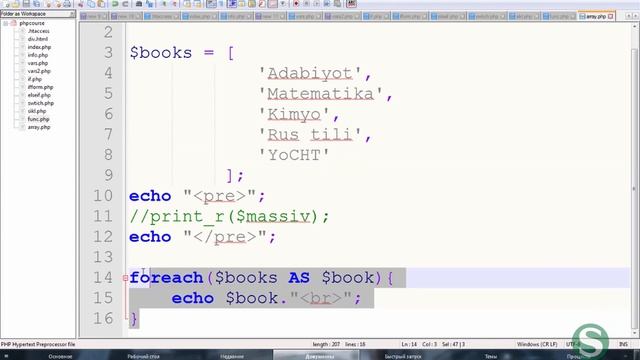Click the New file toolbar icon
640x360 pixels.
pos(6,4)
